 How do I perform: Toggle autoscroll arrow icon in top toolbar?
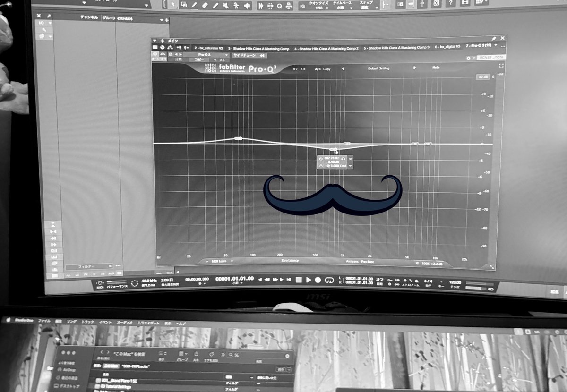(x=411, y=3)
